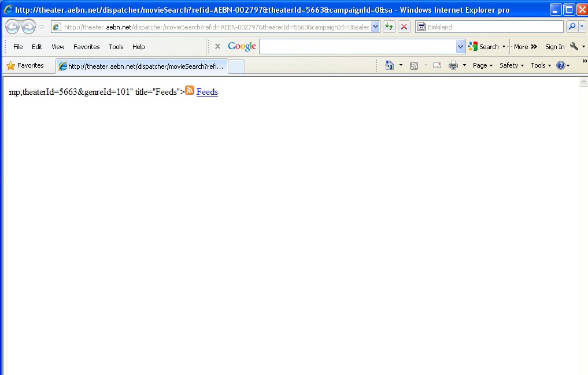
Task: Open the File menu
Action: click(x=18, y=47)
